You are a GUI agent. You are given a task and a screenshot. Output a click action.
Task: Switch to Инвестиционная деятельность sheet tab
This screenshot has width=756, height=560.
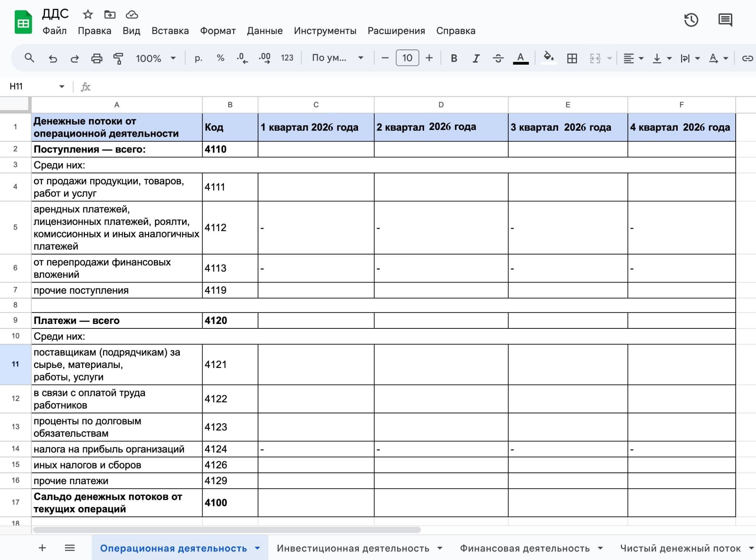pos(353,548)
